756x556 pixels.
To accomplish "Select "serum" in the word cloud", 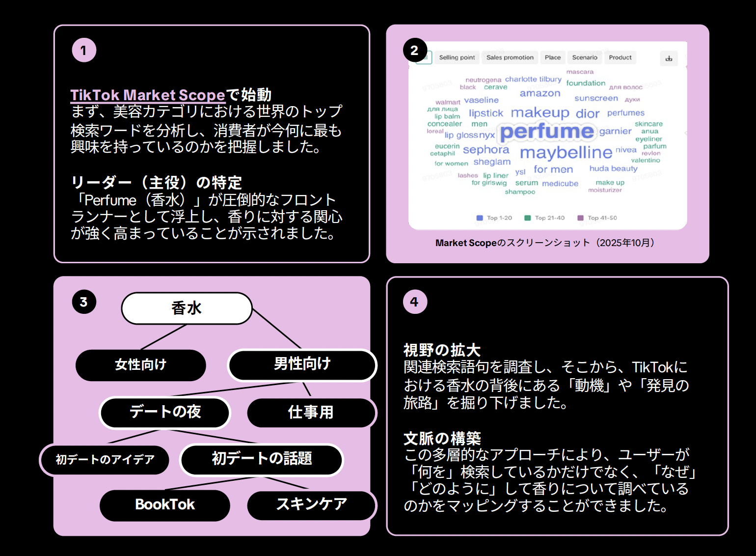I will 527,183.
